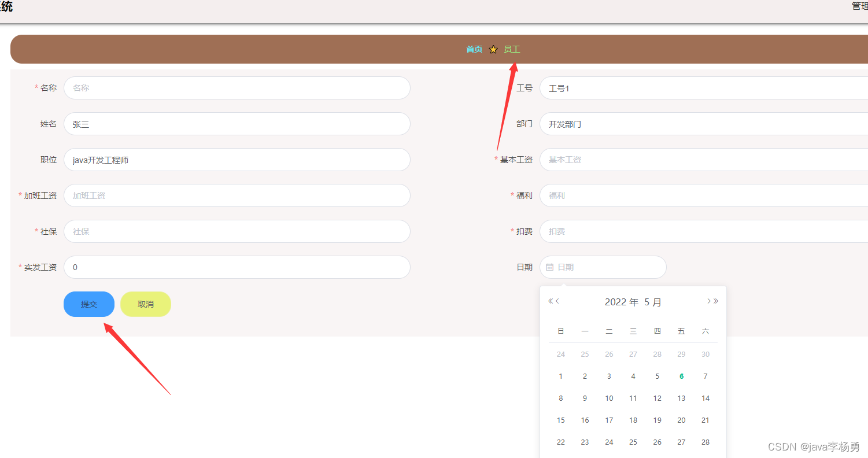Click the 2022 年 year header
The image size is (868, 458).
[622, 302]
